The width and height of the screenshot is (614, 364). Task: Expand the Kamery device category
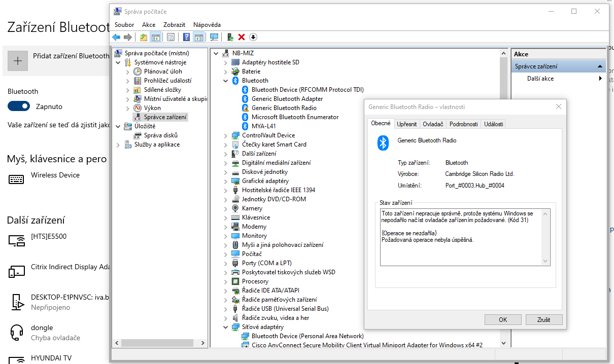(226, 208)
